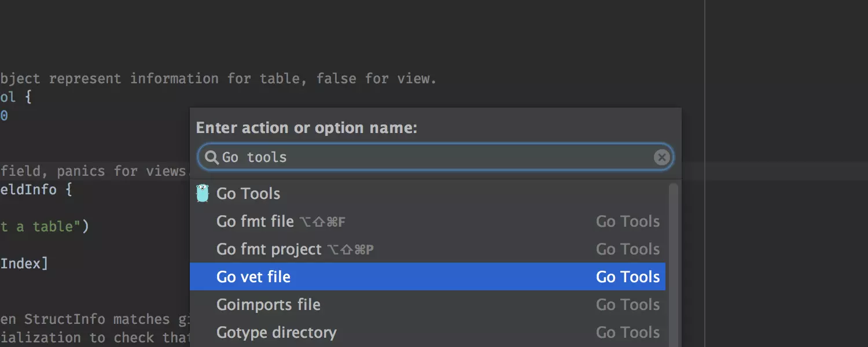This screenshot has height=347, width=868.
Task: Click 'Enter action or option name' title
Action: pos(307,128)
